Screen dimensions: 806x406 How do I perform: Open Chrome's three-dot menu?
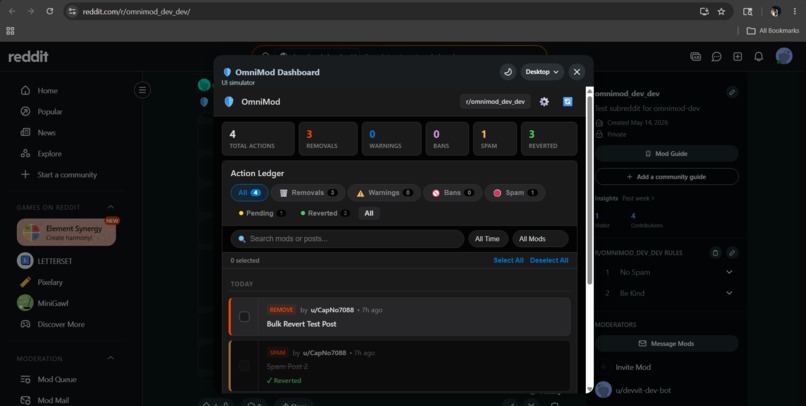click(794, 11)
